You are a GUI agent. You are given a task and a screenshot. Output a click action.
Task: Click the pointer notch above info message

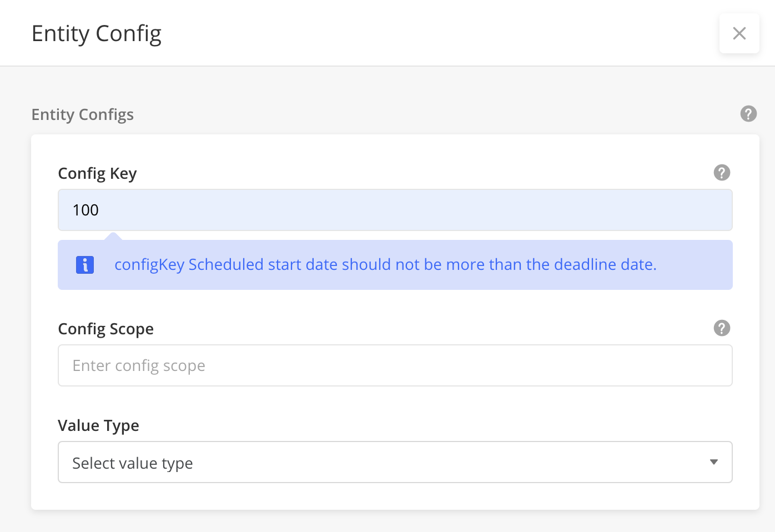113,237
